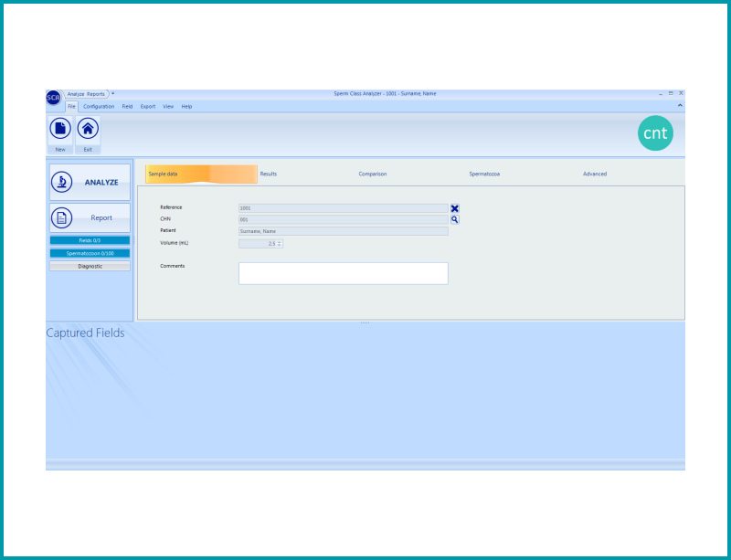Click the horizontal splitter grip dots
Image resolution: width=731 pixels, height=560 pixels.
point(365,322)
